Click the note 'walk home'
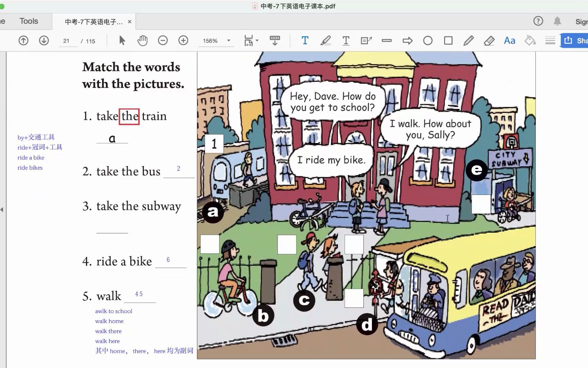588x368 pixels. [x=109, y=321]
